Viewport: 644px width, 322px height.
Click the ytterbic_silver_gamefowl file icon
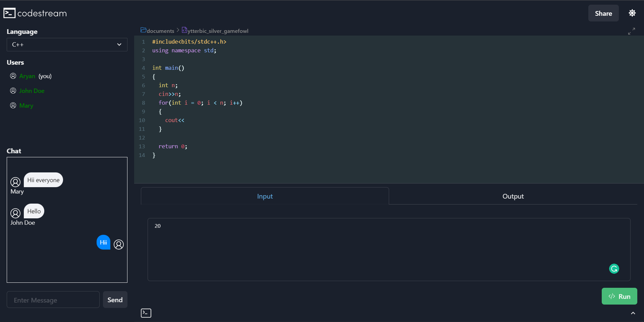point(184,30)
